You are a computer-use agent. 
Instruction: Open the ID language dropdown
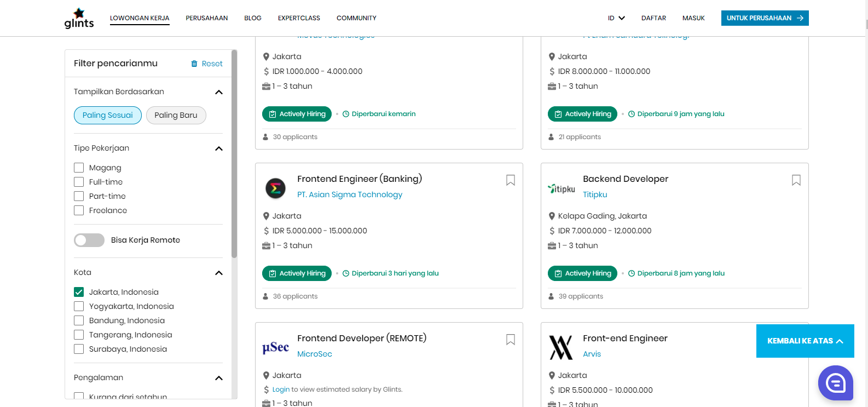click(616, 18)
